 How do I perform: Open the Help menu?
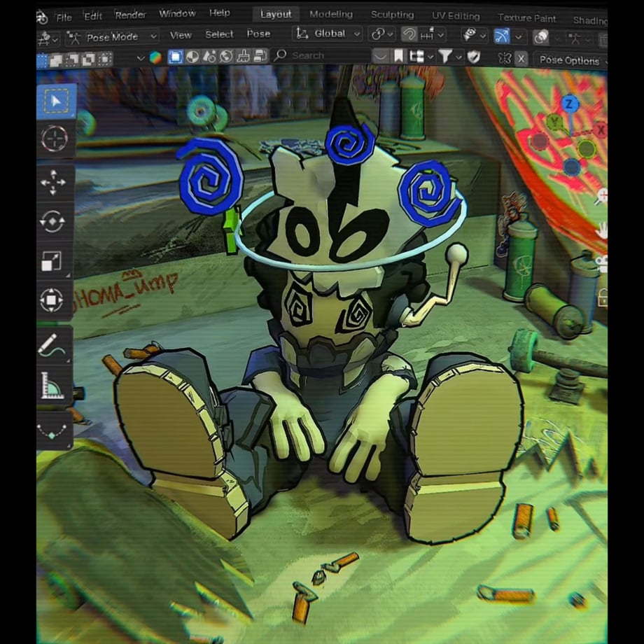(219, 13)
